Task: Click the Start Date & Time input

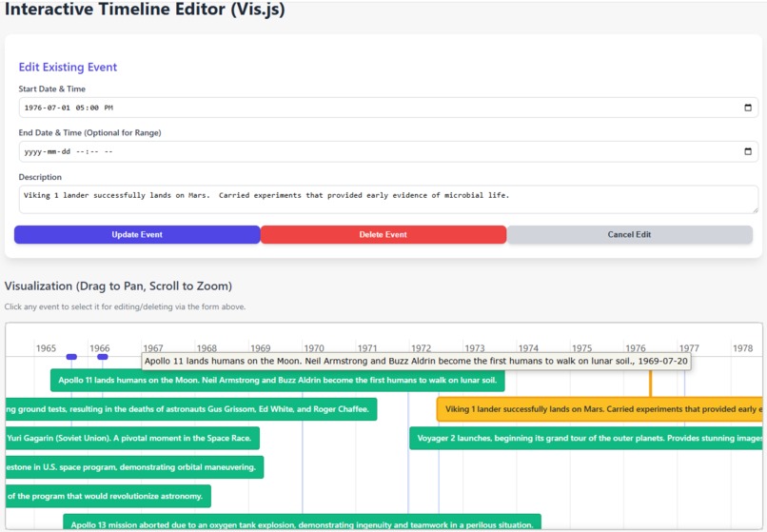Action: tap(388, 108)
